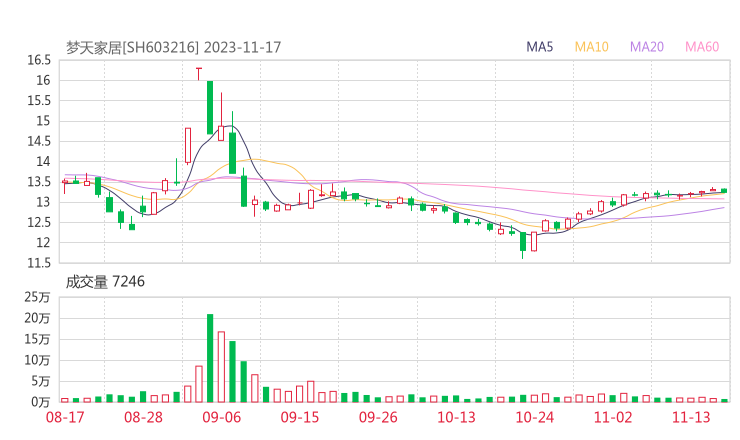Click the 08-17 date axis label
The height and width of the screenshot is (440, 740).
click(65, 417)
